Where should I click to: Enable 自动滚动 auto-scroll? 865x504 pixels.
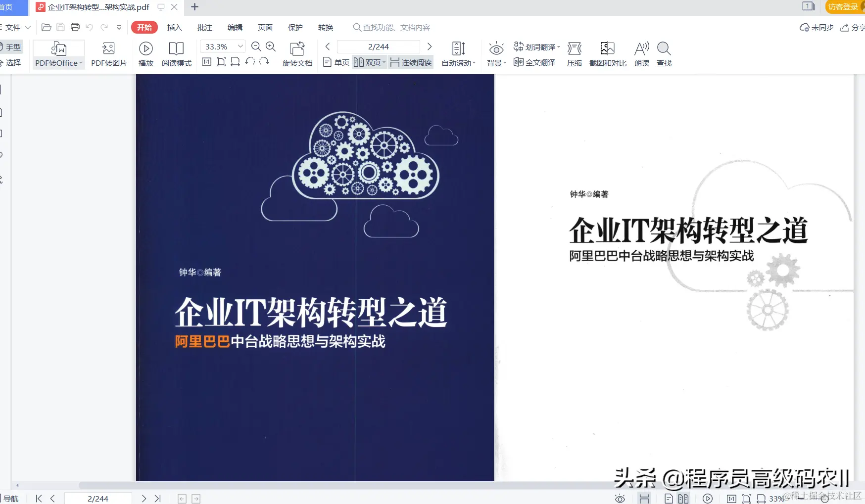pyautogui.click(x=458, y=53)
